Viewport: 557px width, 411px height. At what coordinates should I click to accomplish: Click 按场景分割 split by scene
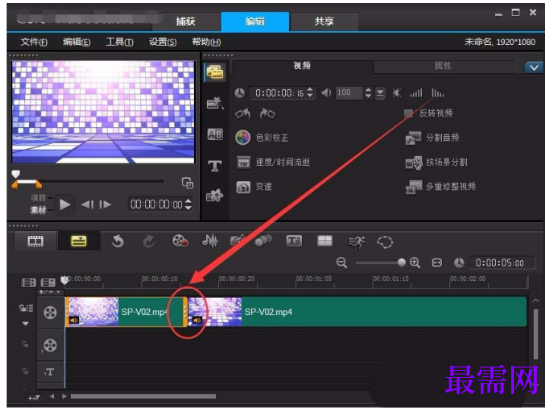coord(437,162)
